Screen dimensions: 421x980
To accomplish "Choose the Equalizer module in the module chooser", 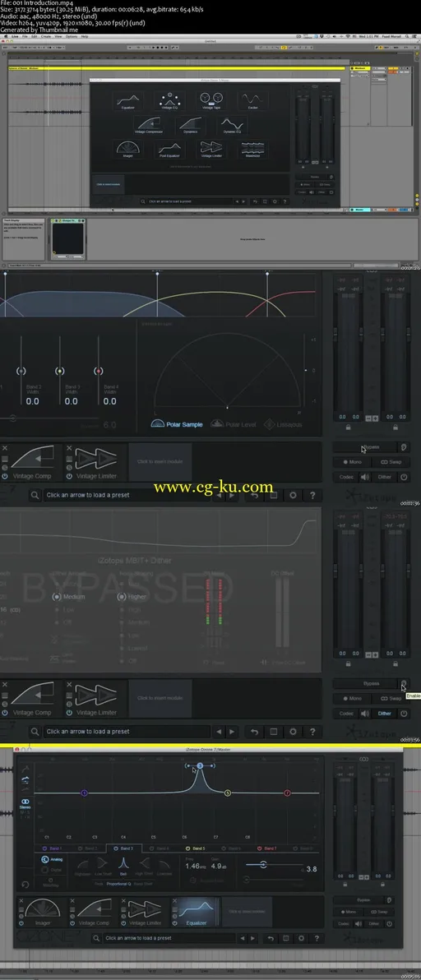I will (x=127, y=100).
